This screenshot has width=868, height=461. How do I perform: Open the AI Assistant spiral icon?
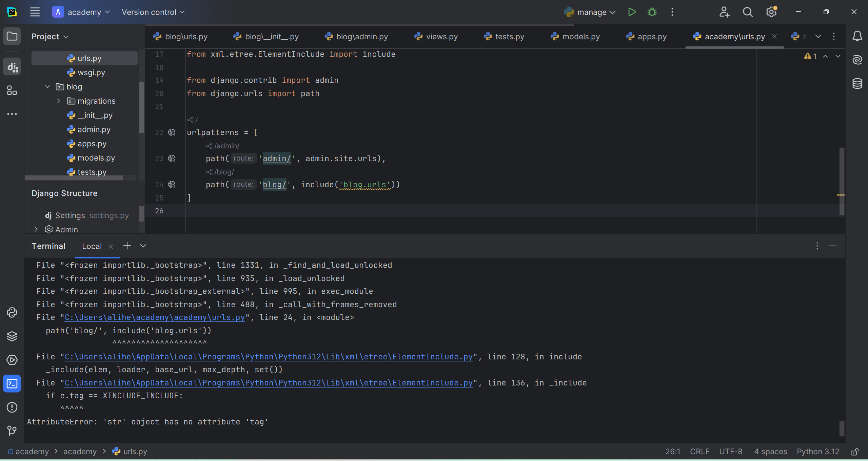(x=857, y=60)
